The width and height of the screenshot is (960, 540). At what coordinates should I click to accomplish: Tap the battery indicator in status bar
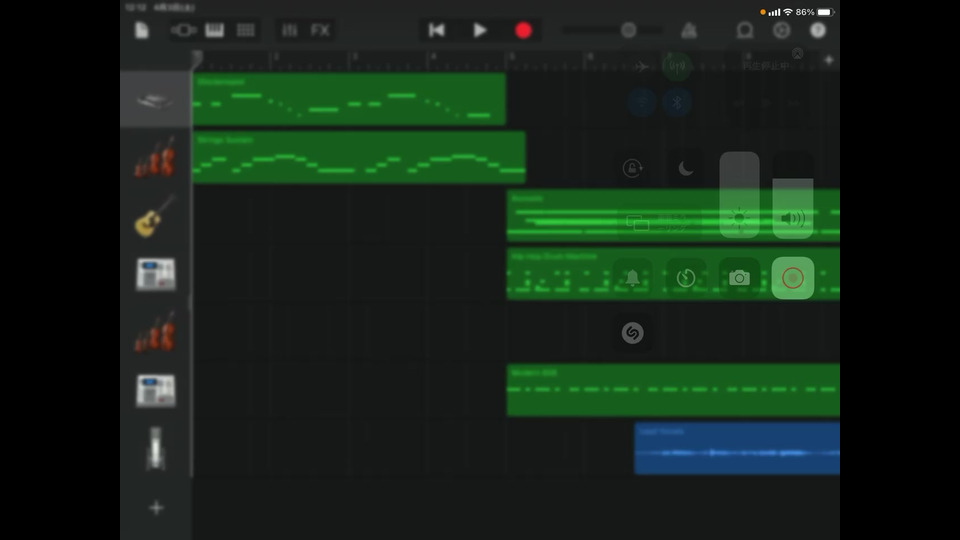tap(825, 12)
